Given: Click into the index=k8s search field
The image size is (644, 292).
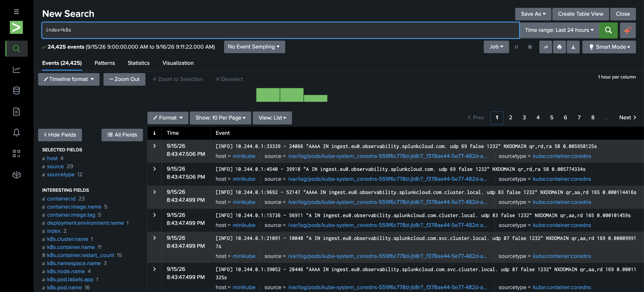Looking at the screenshot, I should click(x=281, y=30).
